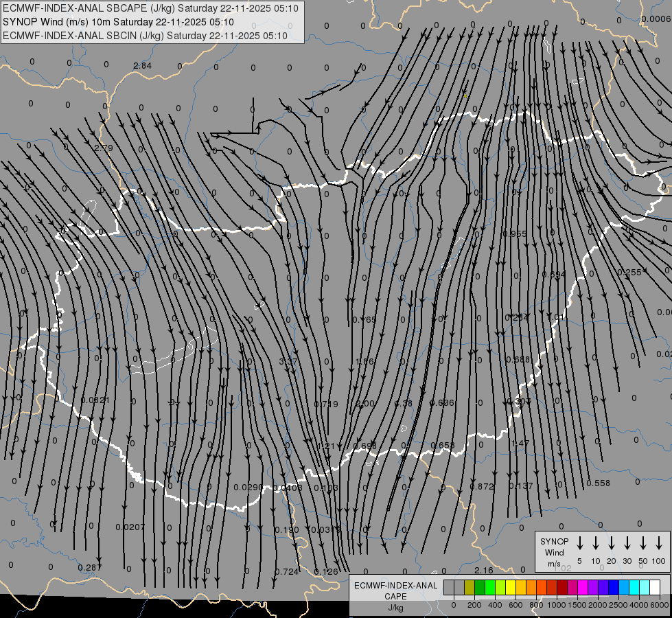Click the map value 0.724
The image size is (672, 618).
coord(287,572)
